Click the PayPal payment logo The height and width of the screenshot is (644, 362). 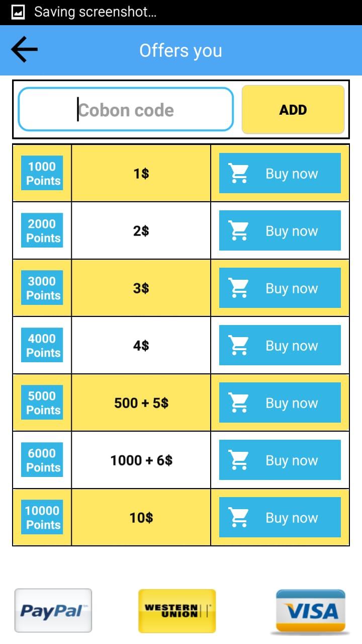coord(53,610)
